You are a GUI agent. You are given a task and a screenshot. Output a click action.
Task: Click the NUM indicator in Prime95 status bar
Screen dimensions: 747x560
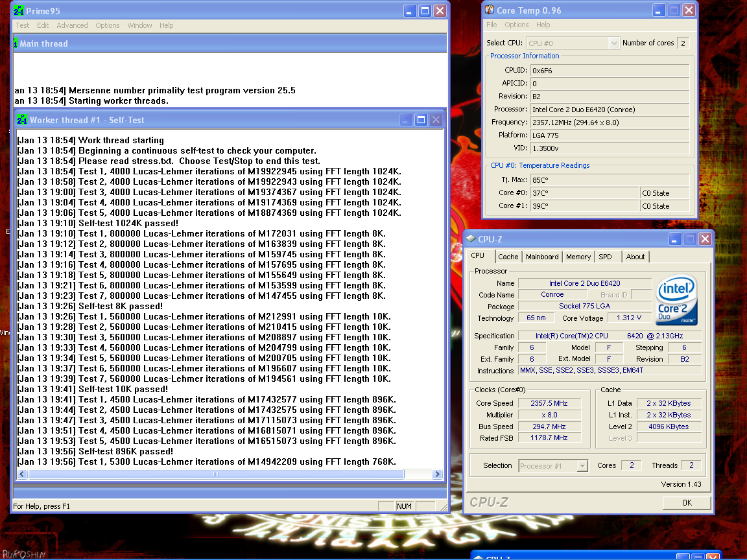(404, 506)
